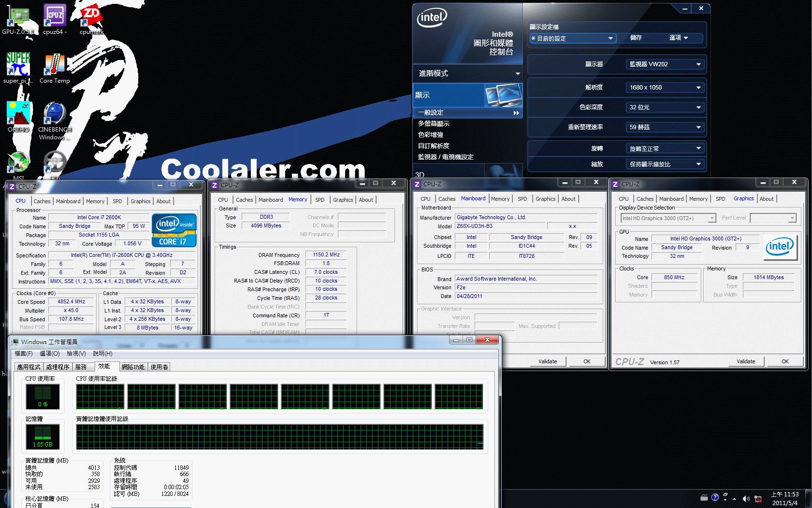Click Validate in the CPU-Z window showing Mainboard
The image size is (812, 508).
coord(548,361)
